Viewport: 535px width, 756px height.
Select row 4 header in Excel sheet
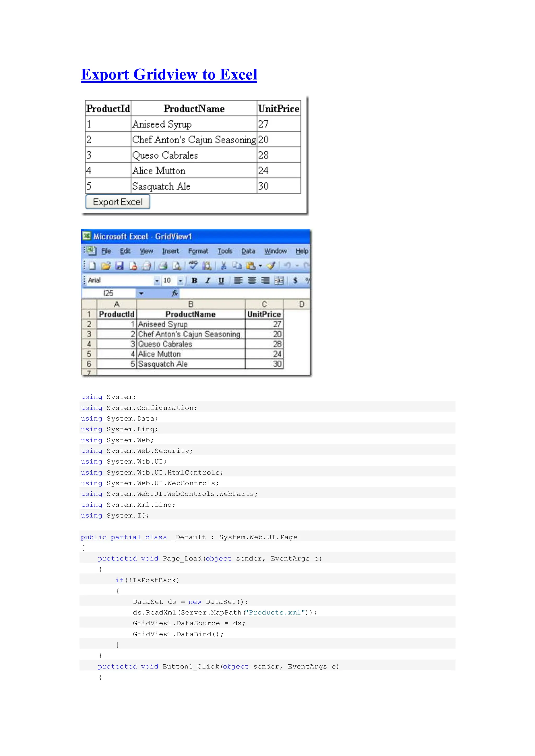[89, 344]
